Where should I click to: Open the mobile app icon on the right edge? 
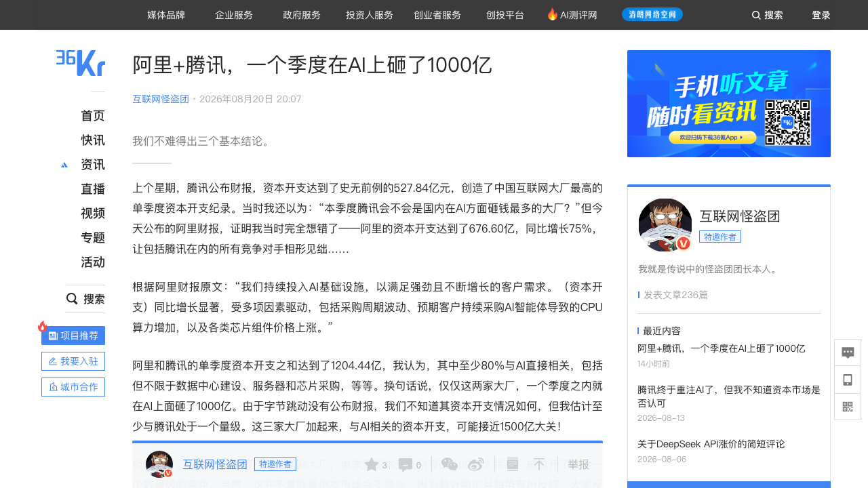point(848,380)
